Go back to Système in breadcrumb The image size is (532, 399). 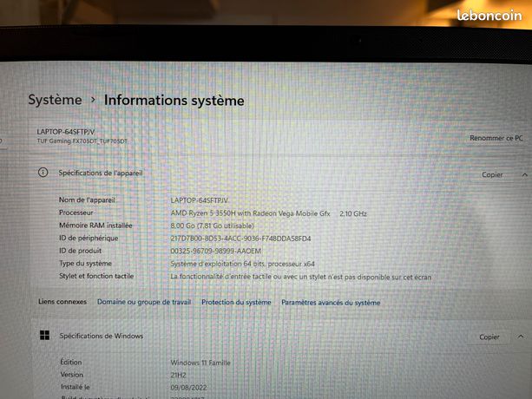[55, 100]
